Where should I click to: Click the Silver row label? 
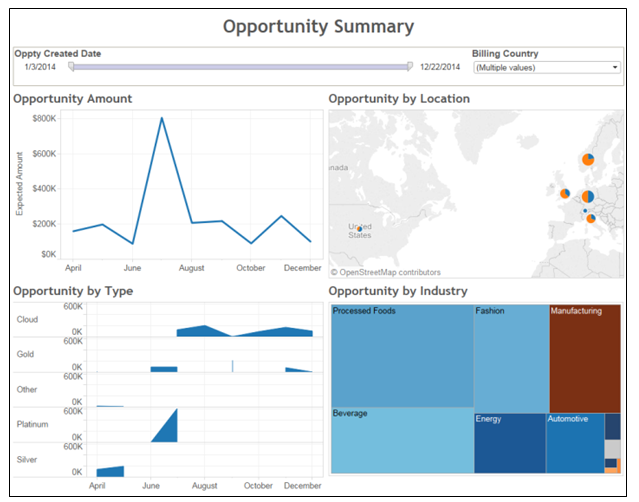point(27,460)
